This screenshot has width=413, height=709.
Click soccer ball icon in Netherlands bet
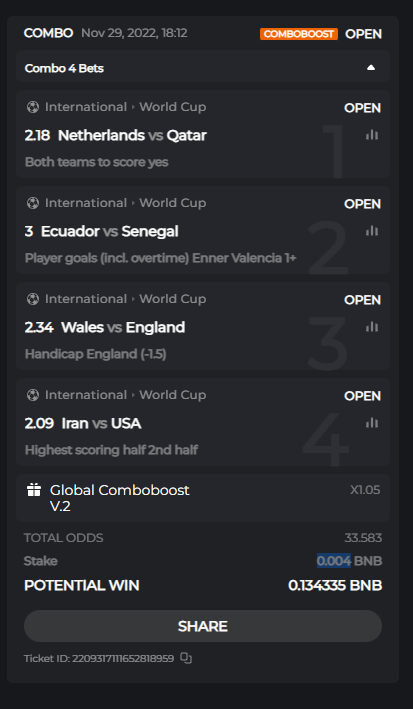(x=33, y=107)
